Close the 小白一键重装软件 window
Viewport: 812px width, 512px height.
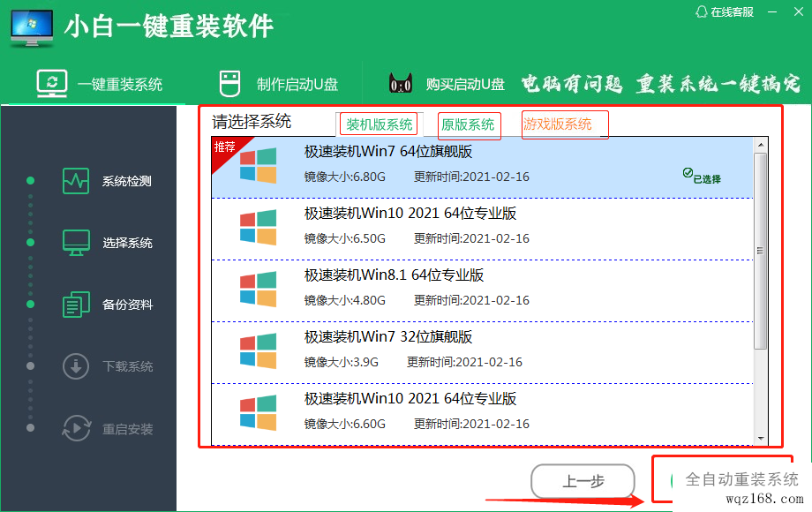point(799,11)
